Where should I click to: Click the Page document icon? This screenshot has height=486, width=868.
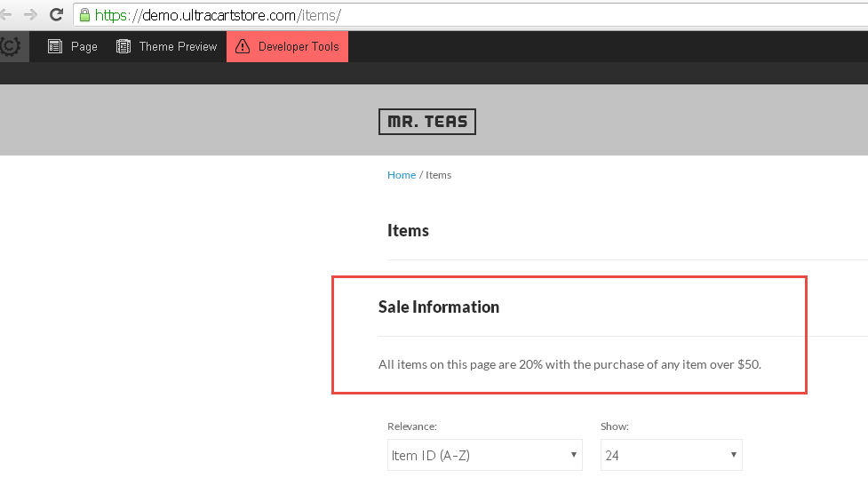coord(55,46)
